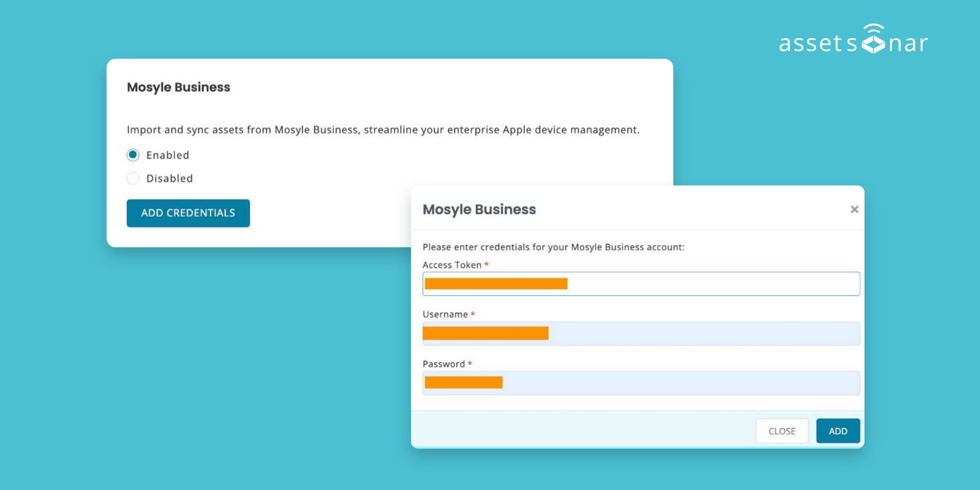Click the integration description text

pyautogui.click(x=383, y=129)
